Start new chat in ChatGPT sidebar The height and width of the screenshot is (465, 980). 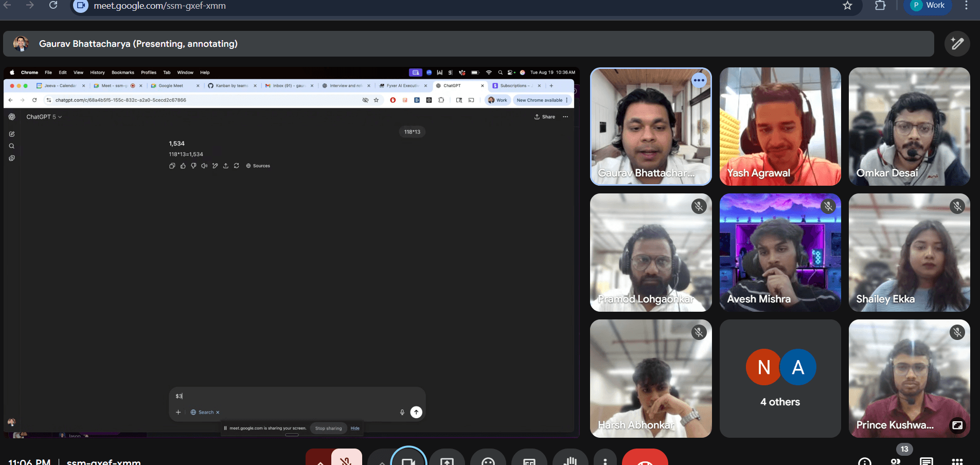tap(12, 134)
